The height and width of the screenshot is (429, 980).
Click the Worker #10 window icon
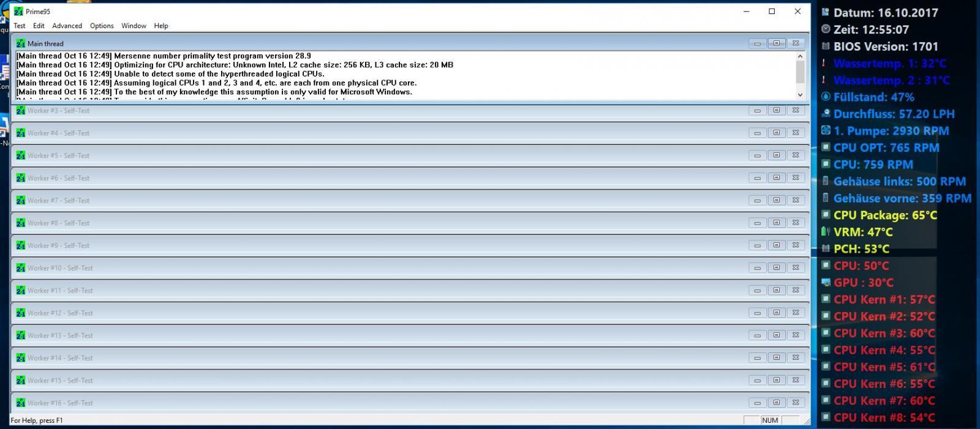(x=21, y=268)
